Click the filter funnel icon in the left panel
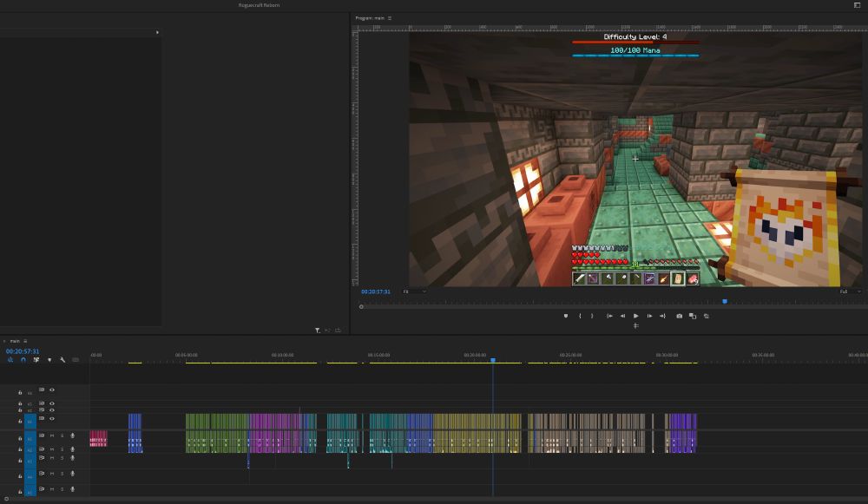Screen dimensions: 868x504 click(317, 331)
